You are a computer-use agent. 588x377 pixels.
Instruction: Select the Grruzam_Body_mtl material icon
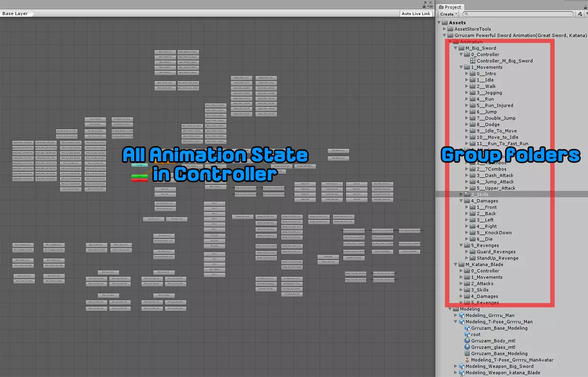pos(467,341)
